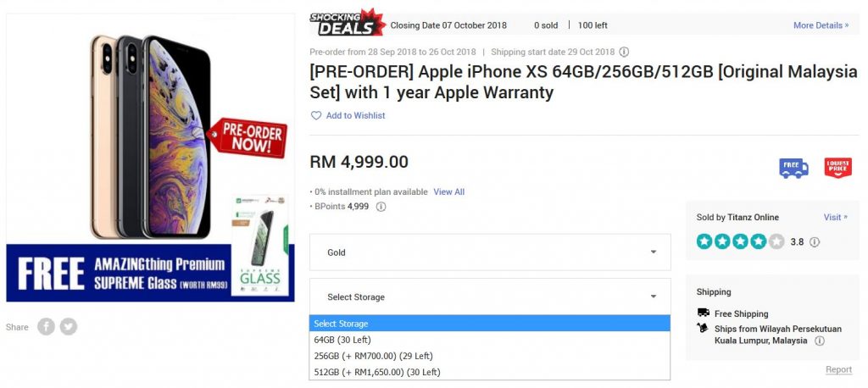Expand the Gold color dropdown

490,252
